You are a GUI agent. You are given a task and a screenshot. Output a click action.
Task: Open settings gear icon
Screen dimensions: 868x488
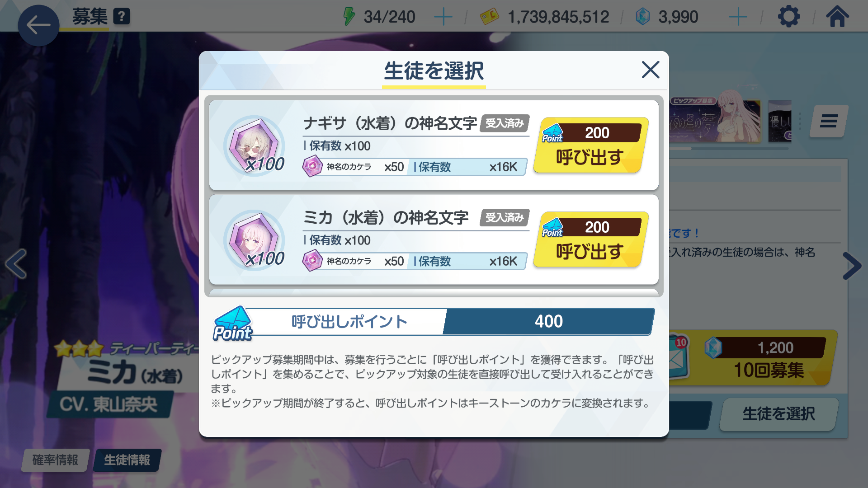(x=789, y=17)
